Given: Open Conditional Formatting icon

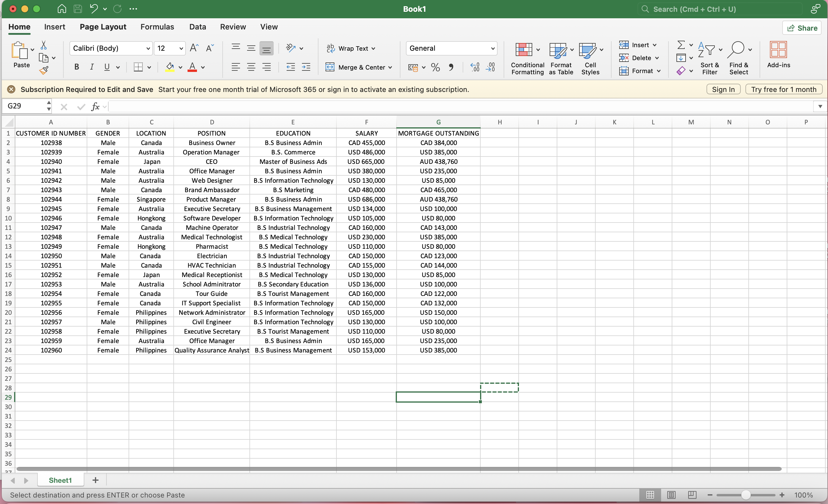Looking at the screenshot, I should click(524, 50).
